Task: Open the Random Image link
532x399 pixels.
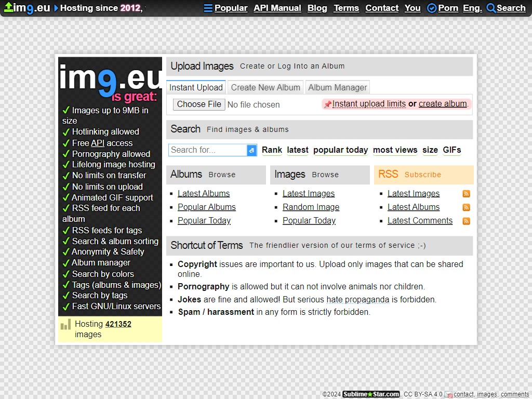Action: coord(311,207)
